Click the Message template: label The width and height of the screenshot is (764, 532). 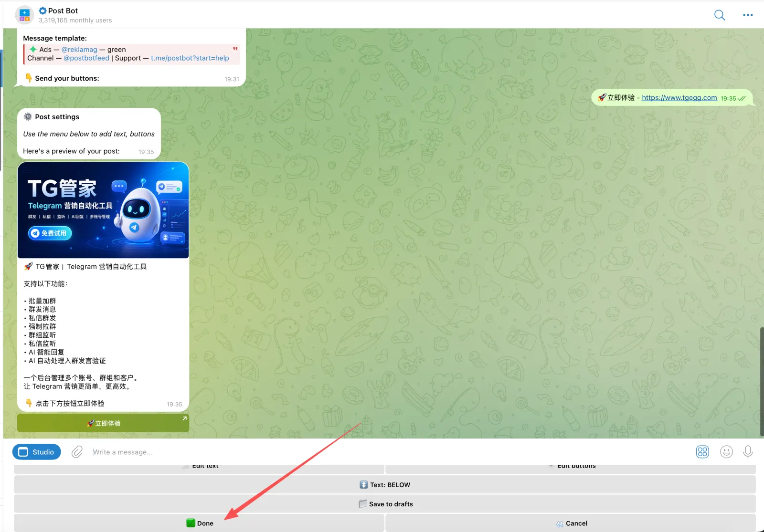click(x=55, y=38)
